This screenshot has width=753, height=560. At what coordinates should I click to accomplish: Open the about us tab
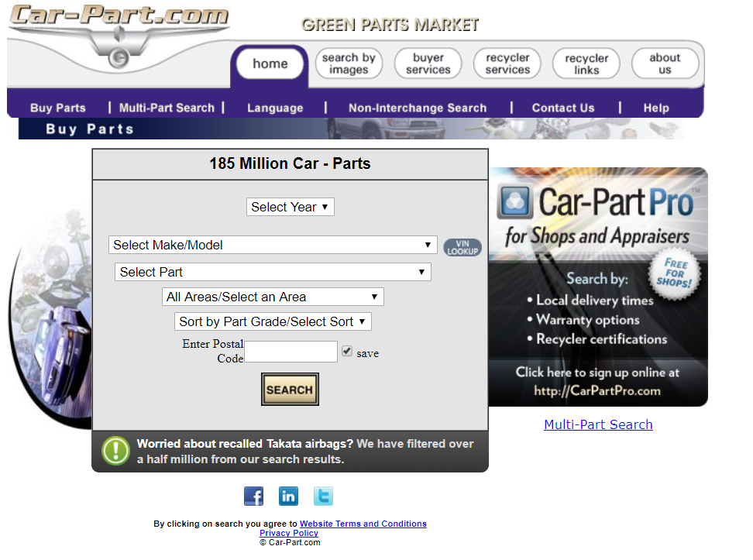(x=665, y=64)
